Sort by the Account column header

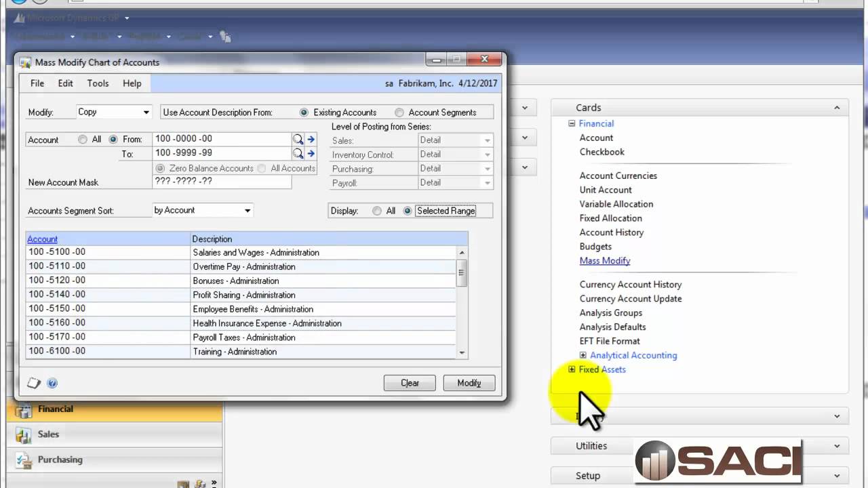coord(42,239)
